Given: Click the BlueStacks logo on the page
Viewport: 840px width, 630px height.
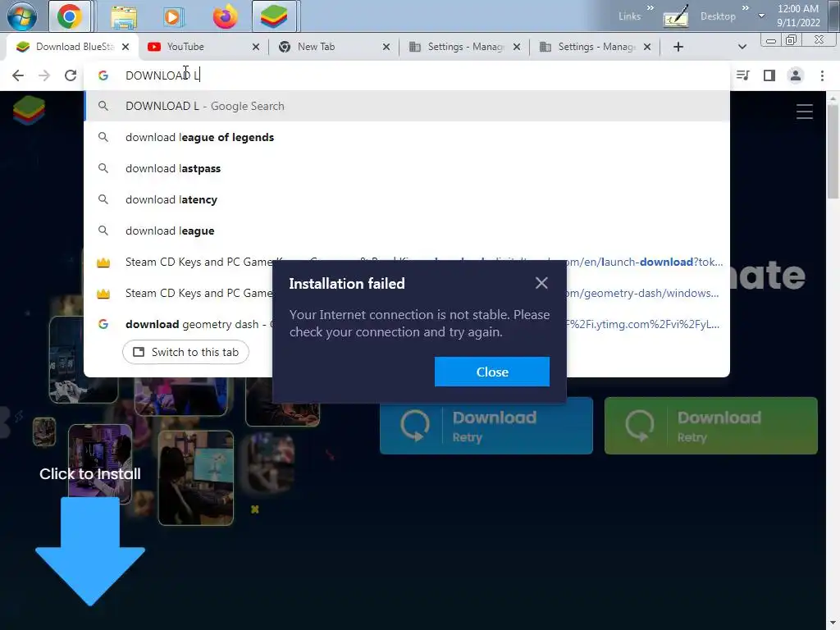Looking at the screenshot, I should (x=29, y=110).
